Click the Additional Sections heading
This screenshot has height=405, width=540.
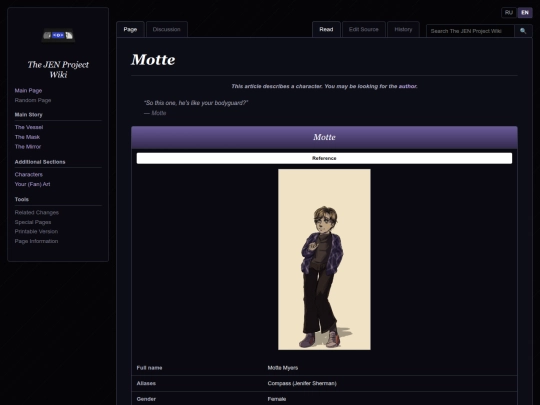click(40, 162)
